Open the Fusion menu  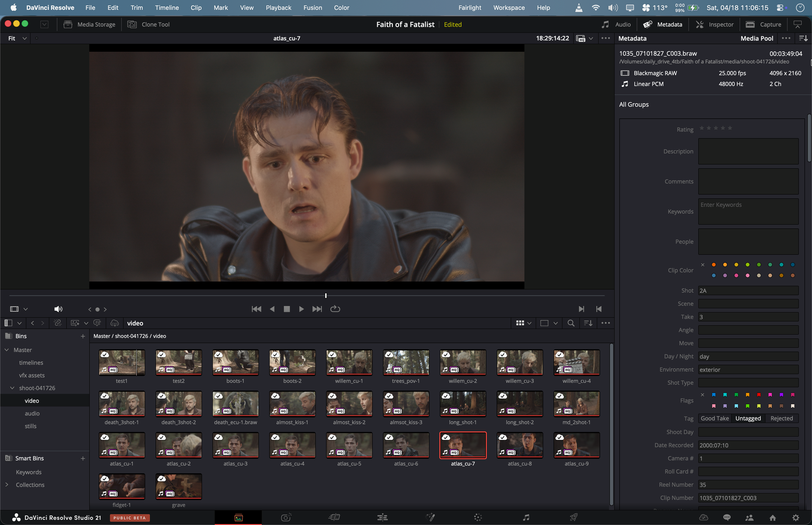[x=312, y=7]
